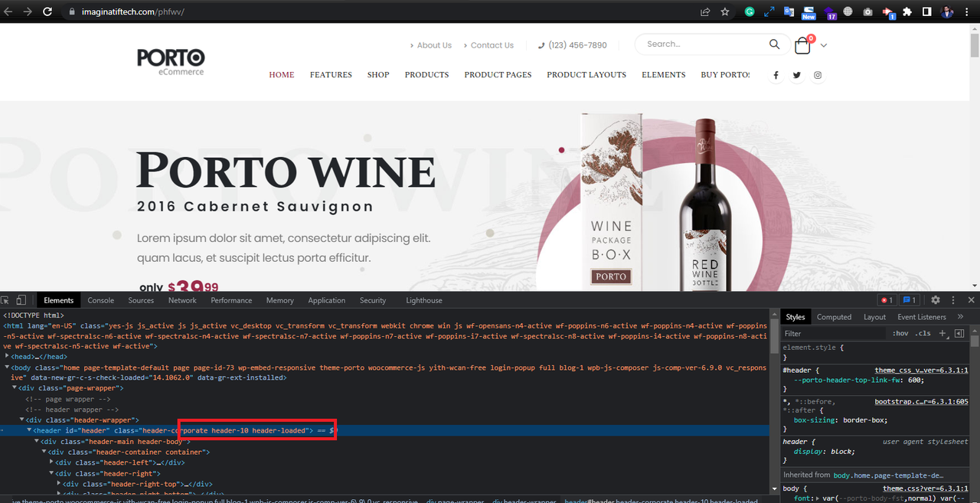Image resolution: width=980 pixels, height=503 pixels.
Task: Open the Lighthouse tab
Action: [x=424, y=300]
